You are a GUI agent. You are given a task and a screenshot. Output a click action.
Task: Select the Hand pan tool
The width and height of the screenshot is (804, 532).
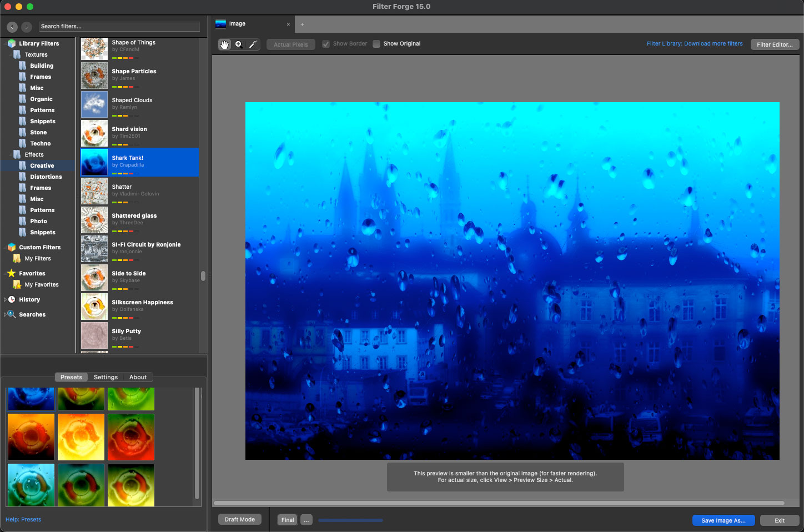click(224, 44)
